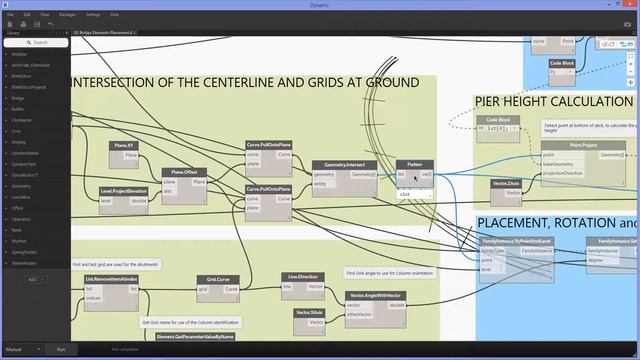Open the Add dropdown in Library panel
Screen dimensions: 640x360
[x=36, y=280]
